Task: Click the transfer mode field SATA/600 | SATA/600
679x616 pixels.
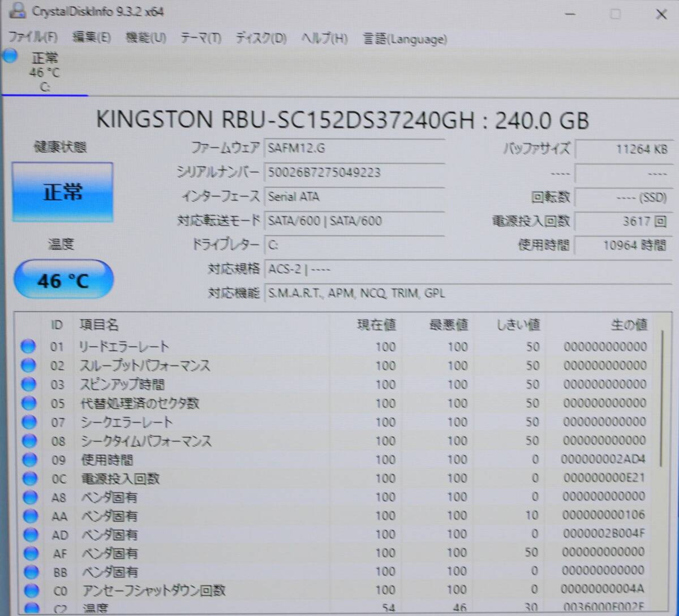Action: [355, 221]
